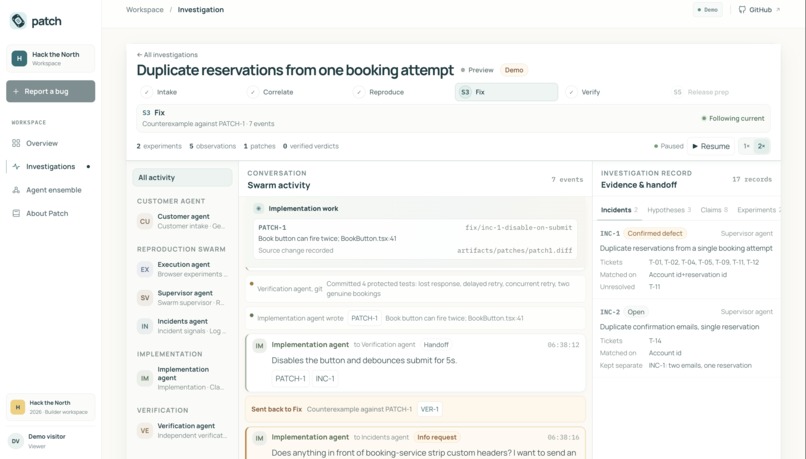Viewport: 806px width, 459px height.
Task: Click the 2 experiments count
Action: tap(159, 146)
